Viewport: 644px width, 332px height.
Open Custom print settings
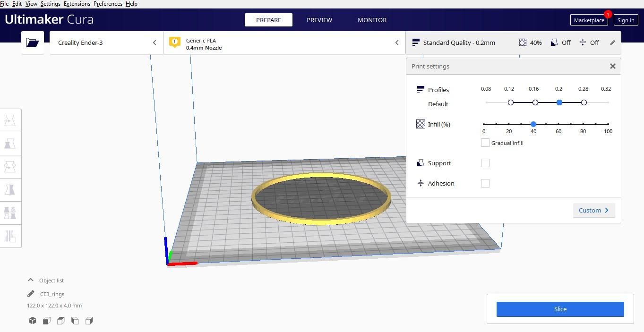click(x=594, y=210)
